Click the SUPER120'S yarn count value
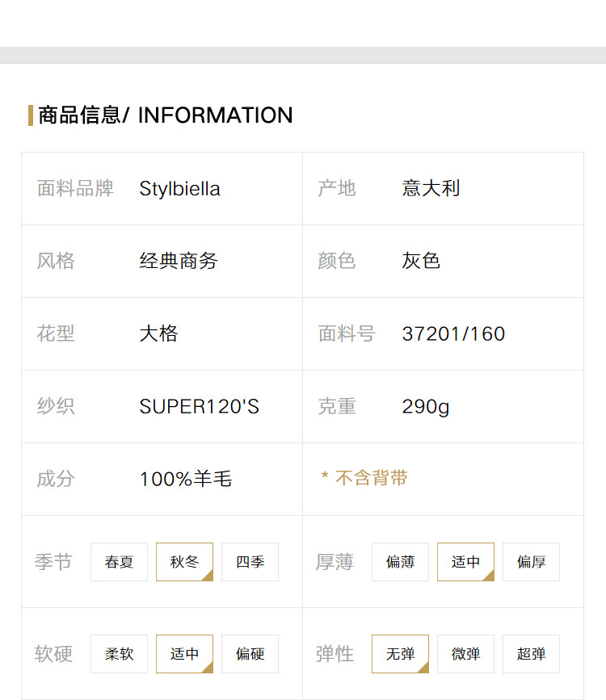The width and height of the screenshot is (606, 700). click(x=200, y=406)
